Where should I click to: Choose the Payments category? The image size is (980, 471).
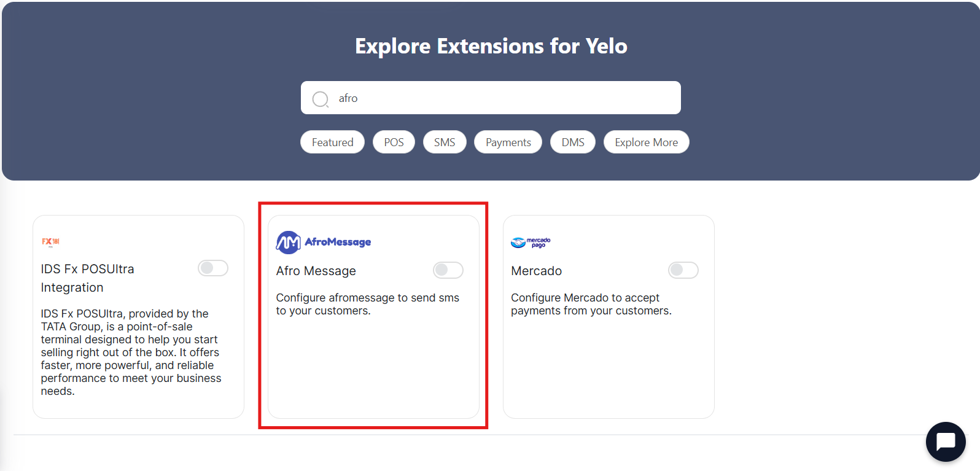click(x=508, y=142)
